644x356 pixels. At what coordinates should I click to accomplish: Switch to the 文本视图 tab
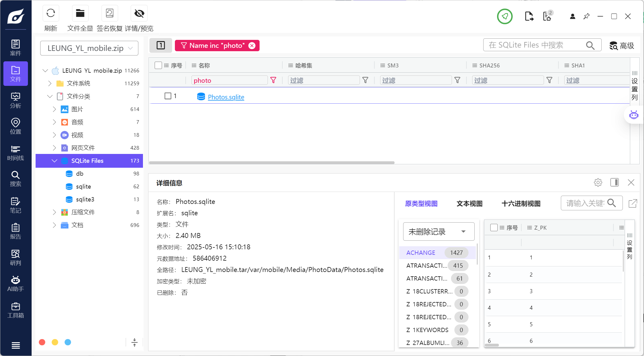469,204
